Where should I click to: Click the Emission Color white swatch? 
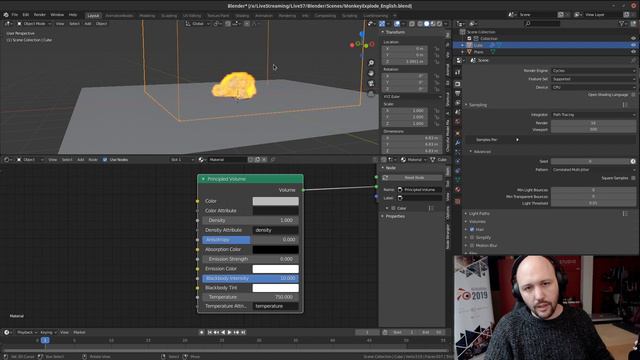click(x=276, y=269)
